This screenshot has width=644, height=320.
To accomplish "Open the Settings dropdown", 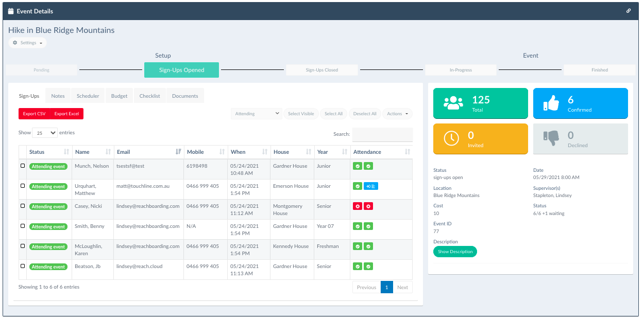I will click(x=27, y=43).
